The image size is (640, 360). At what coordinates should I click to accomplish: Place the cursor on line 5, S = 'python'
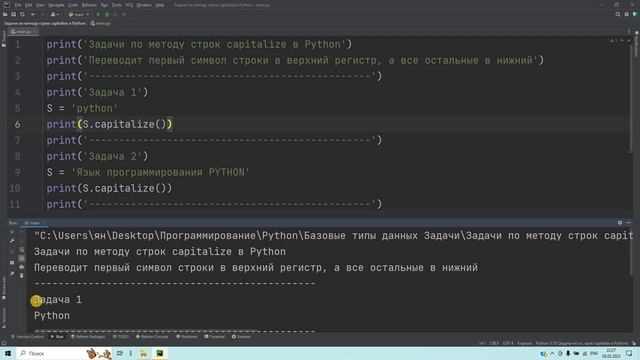coord(82,108)
